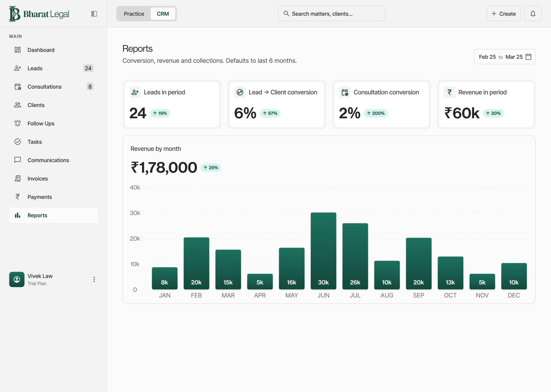Click the Lead to Client conversion icon

pos(240,92)
